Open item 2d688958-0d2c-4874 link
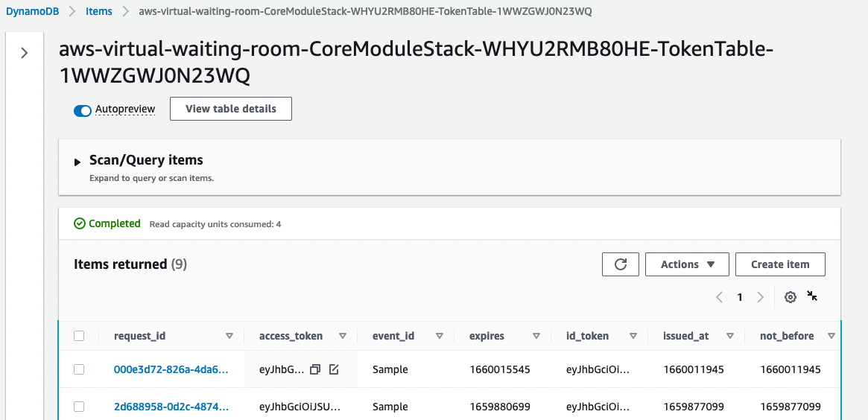Screen dimensions: 868x420 tap(171, 407)
